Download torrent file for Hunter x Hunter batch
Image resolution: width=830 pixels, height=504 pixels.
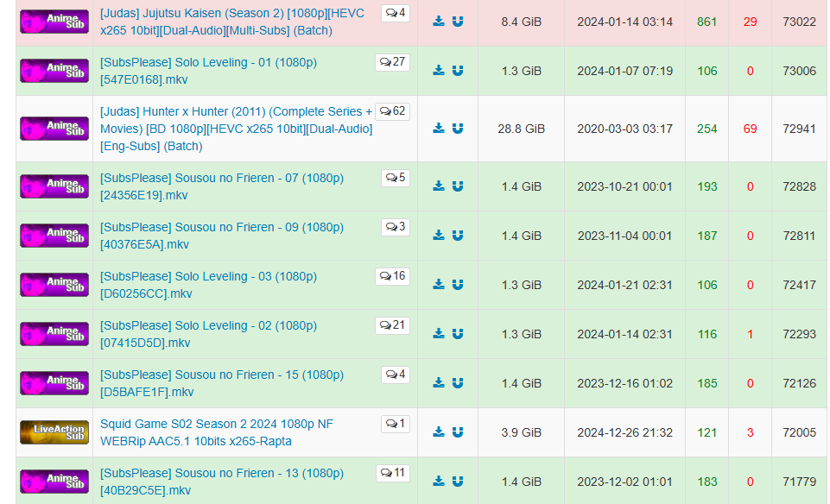(x=438, y=128)
